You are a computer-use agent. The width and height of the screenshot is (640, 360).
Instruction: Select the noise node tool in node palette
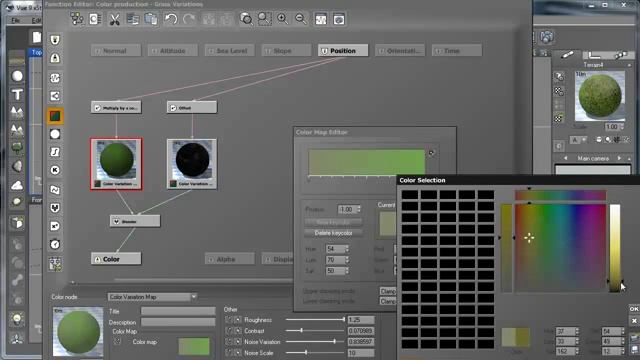[x=55, y=78]
